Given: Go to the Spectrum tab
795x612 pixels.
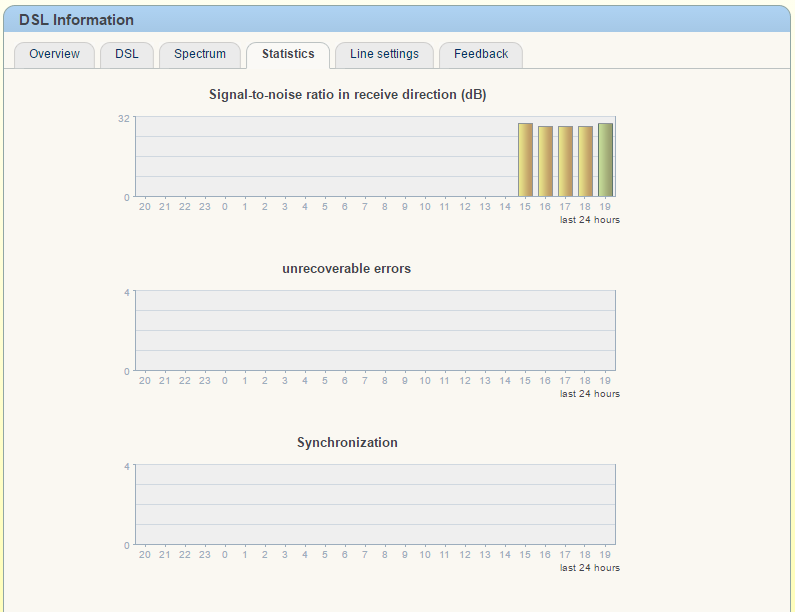Looking at the screenshot, I should click(200, 54).
